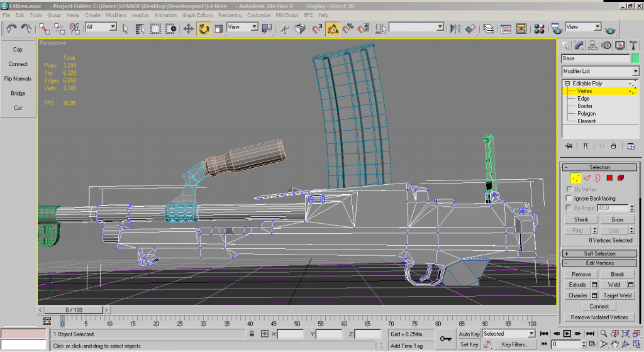644x352 pixels.
Task: Select Polygon sub-object mode icon
Action: [x=609, y=179]
